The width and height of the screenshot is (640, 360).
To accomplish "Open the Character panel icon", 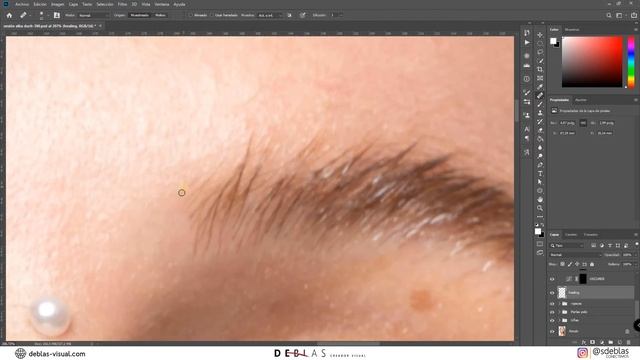I will [x=527, y=129].
